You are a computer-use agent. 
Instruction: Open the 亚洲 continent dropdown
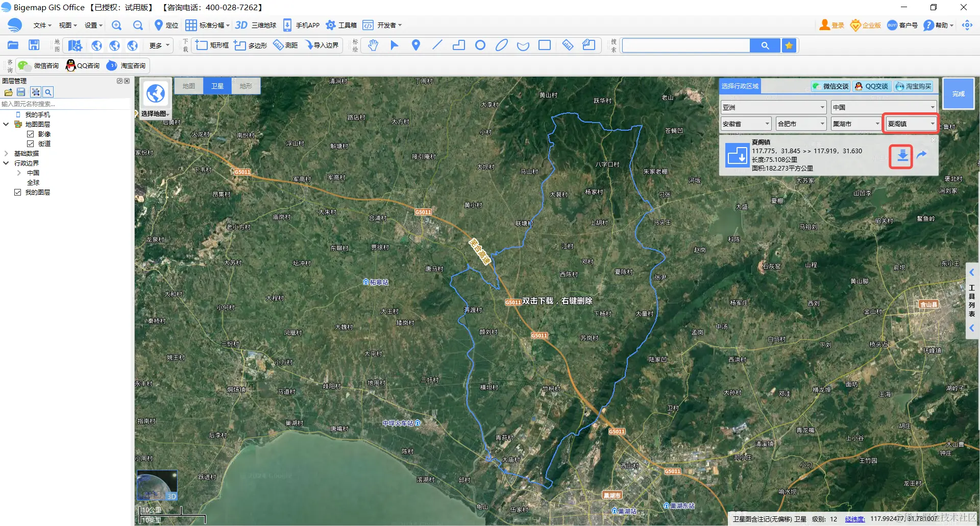[x=773, y=107]
